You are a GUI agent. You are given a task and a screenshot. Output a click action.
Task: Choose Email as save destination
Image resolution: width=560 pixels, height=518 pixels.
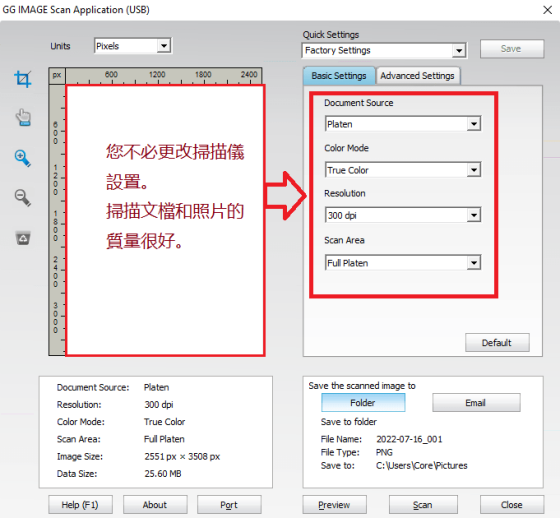tap(476, 403)
